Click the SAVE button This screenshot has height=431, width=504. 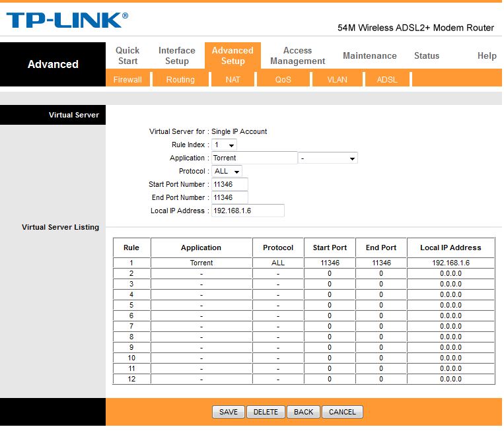pos(228,412)
